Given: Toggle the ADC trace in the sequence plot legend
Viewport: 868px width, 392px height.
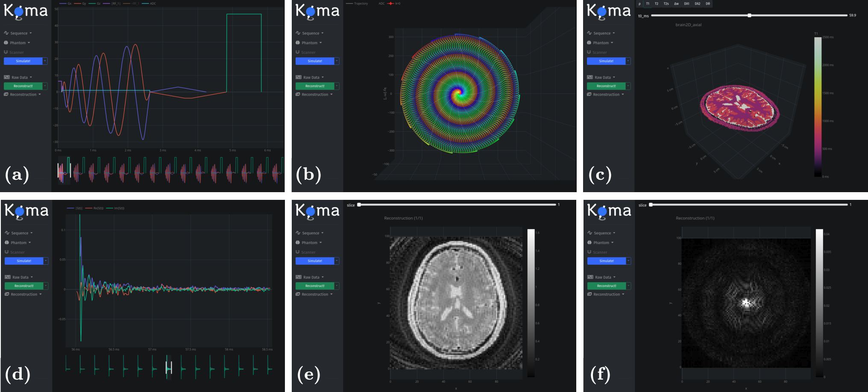Looking at the screenshot, I should pos(149,3).
